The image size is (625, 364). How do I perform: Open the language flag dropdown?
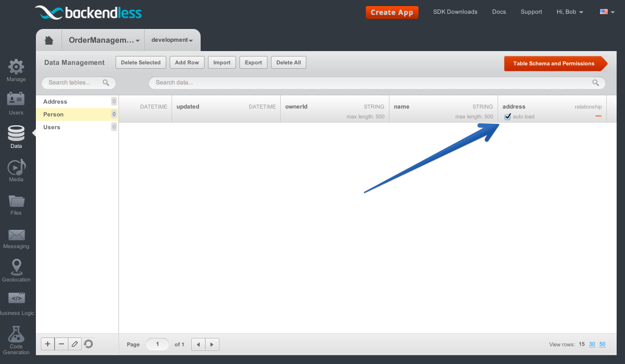point(607,12)
